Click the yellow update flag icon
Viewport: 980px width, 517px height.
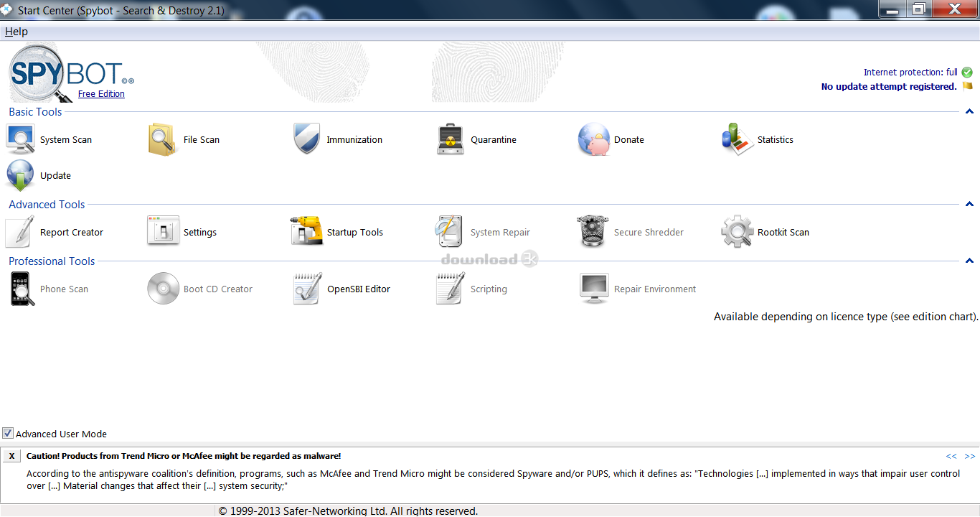pos(967,85)
